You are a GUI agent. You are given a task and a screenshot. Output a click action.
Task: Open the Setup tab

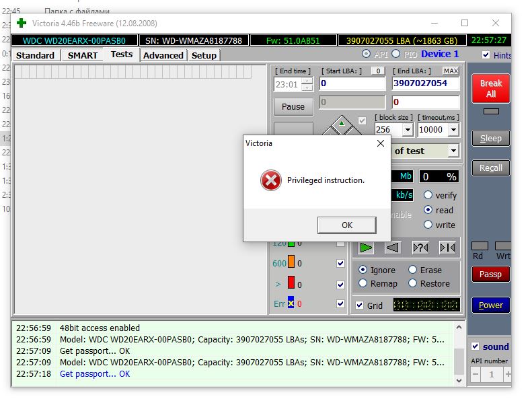click(x=204, y=55)
